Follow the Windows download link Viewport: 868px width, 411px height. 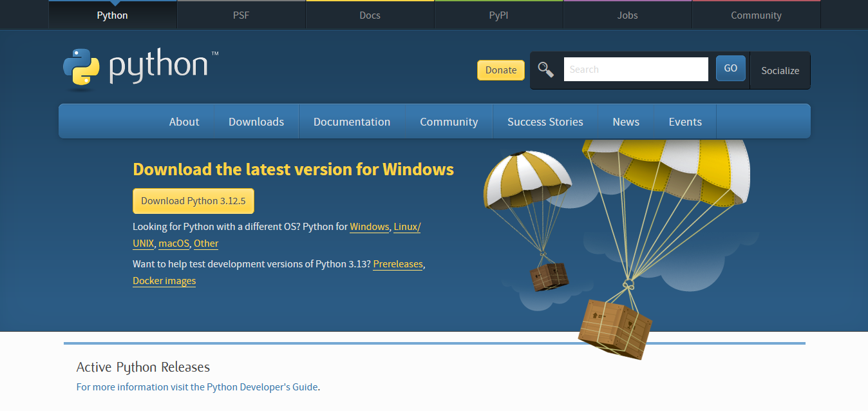click(370, 227)
